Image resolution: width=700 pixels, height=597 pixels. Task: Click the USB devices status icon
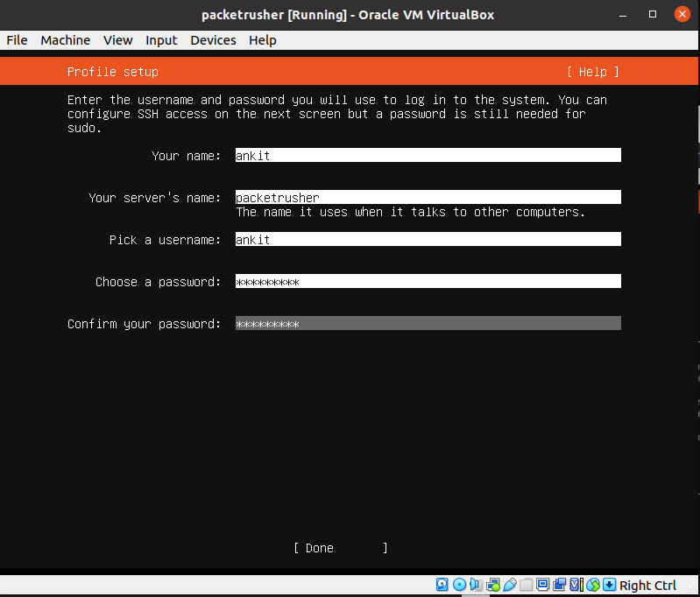tap(510, 585)
